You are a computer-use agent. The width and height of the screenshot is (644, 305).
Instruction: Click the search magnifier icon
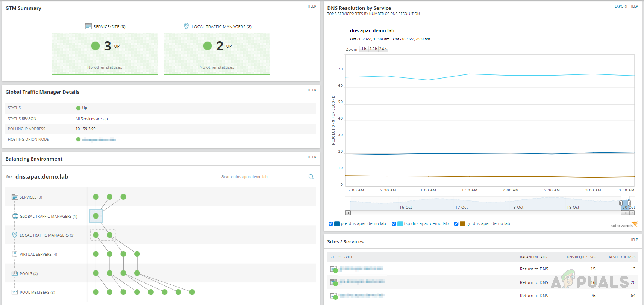[311, 177]
